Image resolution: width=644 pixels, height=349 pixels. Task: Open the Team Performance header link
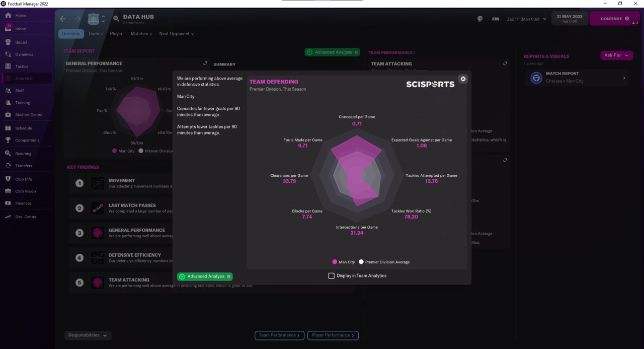392,52
